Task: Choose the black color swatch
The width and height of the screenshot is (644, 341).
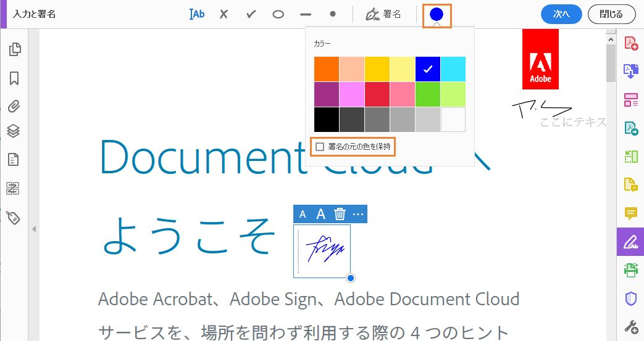Action: (x=327, y=120)
